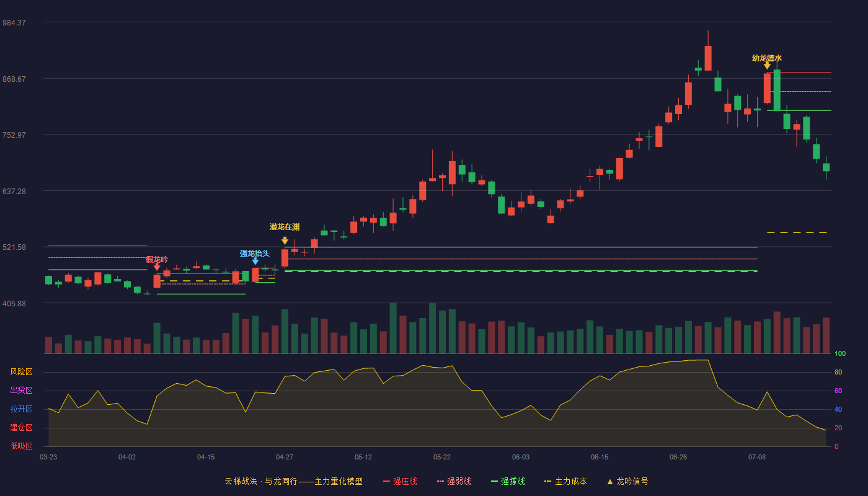Click the 强龙抬头 blue arrow marker
This screenshot has width=868, height=496.
255,261
